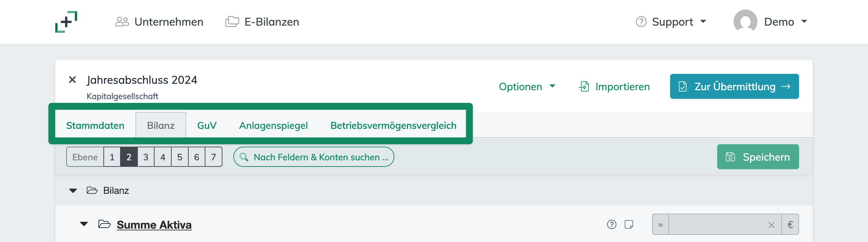868x242 pixels.
Task: Open the Anlagenspiegel tab
Action: click(274, 125)
